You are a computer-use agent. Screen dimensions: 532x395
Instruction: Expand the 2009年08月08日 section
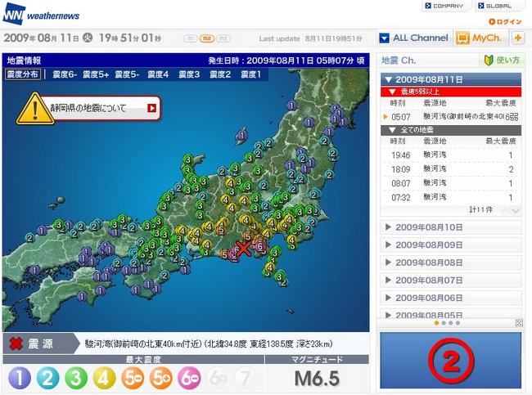[x=451, y=263]
